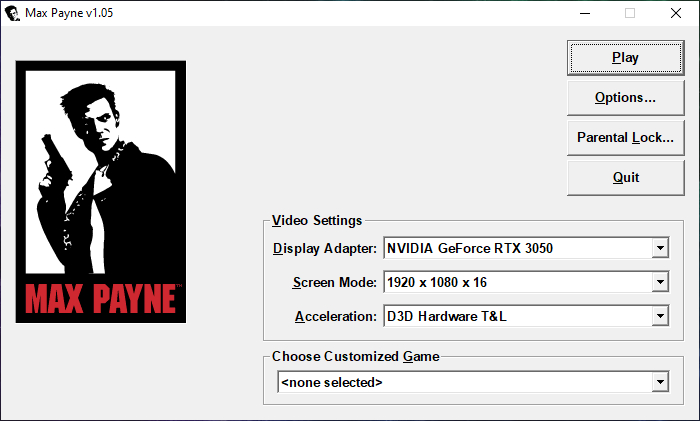Click the Screen Mode label
Image resolution: width=700 pixels, height=421 pixels.
334,283
